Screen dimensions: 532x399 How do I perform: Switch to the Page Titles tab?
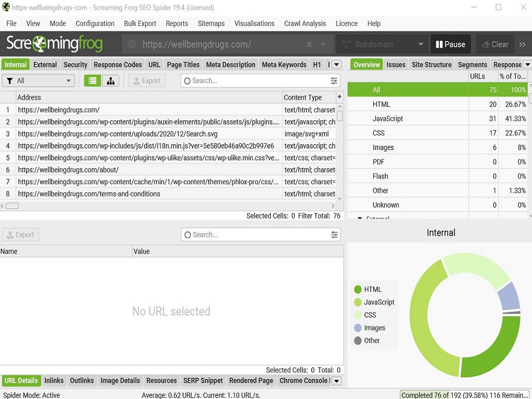pos(183,64)
